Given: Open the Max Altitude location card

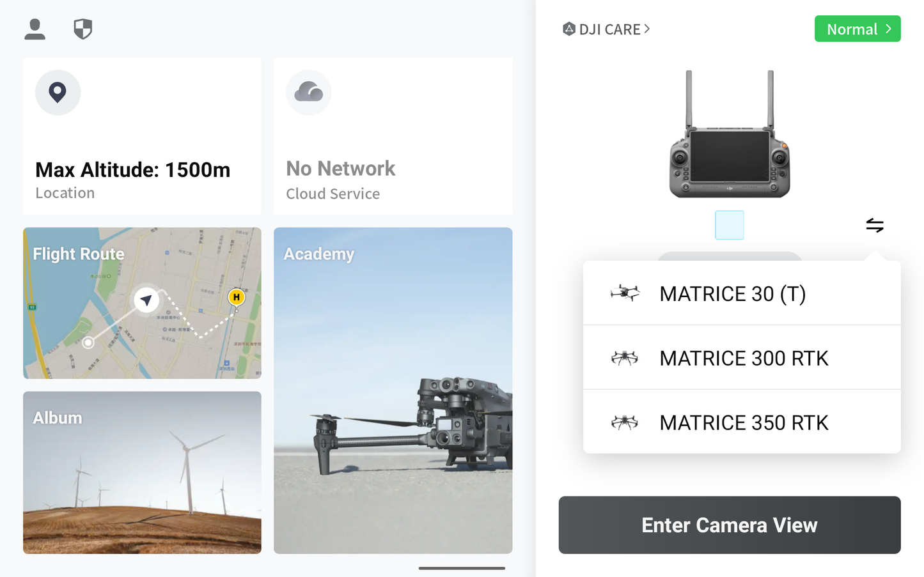Looking at the screenshot, I should pos(142,136).
